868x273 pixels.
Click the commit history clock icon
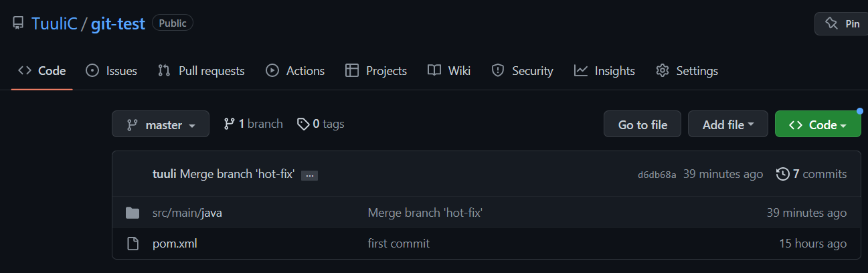[782, 174]
